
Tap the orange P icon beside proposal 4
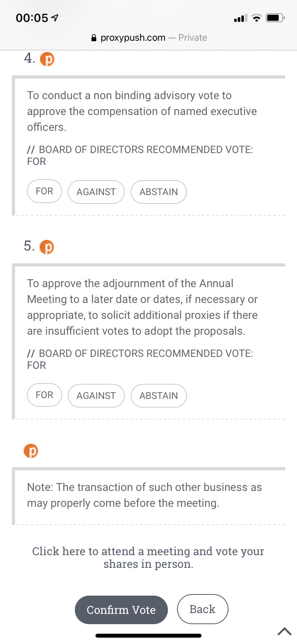pos(47,59)
